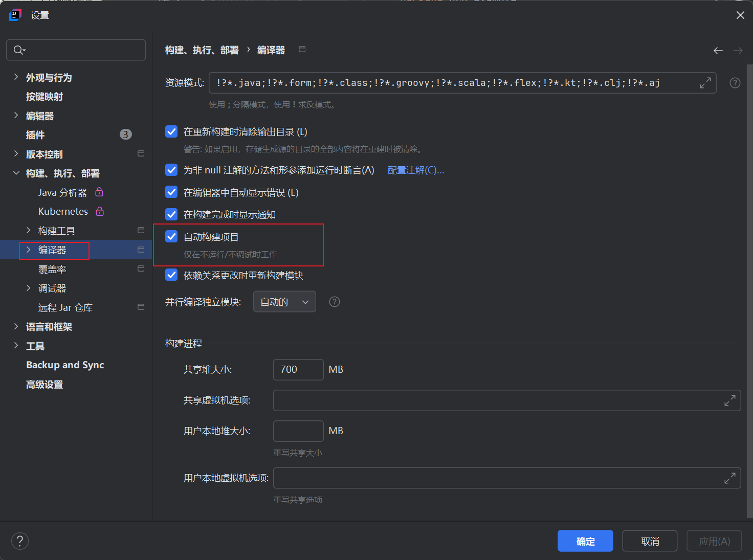Click project-scope icon on 版本控制 row
753x560 pixels.
(x=141, y=153)
